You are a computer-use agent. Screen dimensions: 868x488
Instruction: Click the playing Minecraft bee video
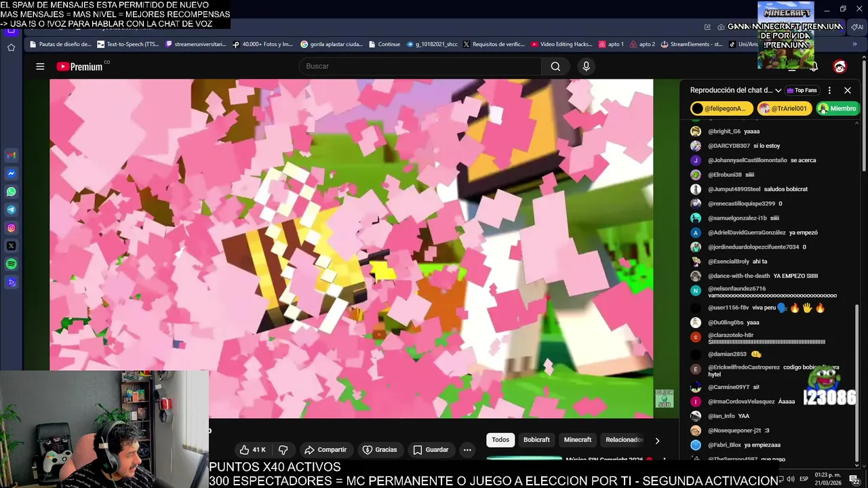[x=351, y=248]
